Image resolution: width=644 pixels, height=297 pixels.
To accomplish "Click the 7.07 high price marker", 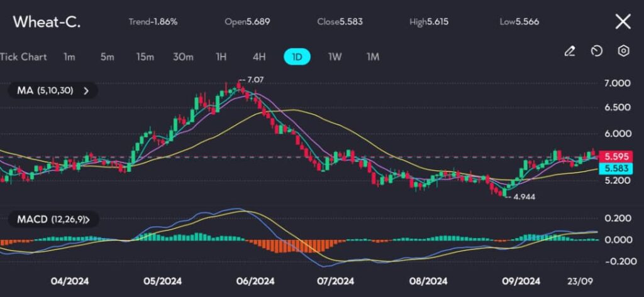I will coord(253,80).
